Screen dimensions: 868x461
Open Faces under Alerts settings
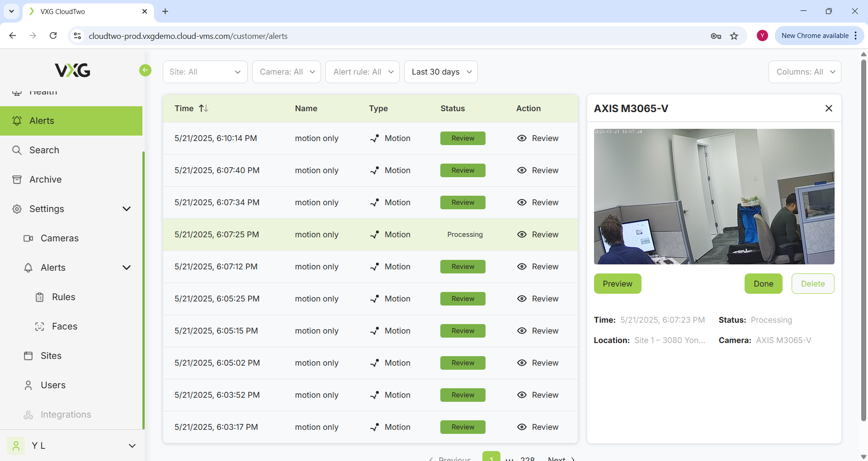(64, 326)
